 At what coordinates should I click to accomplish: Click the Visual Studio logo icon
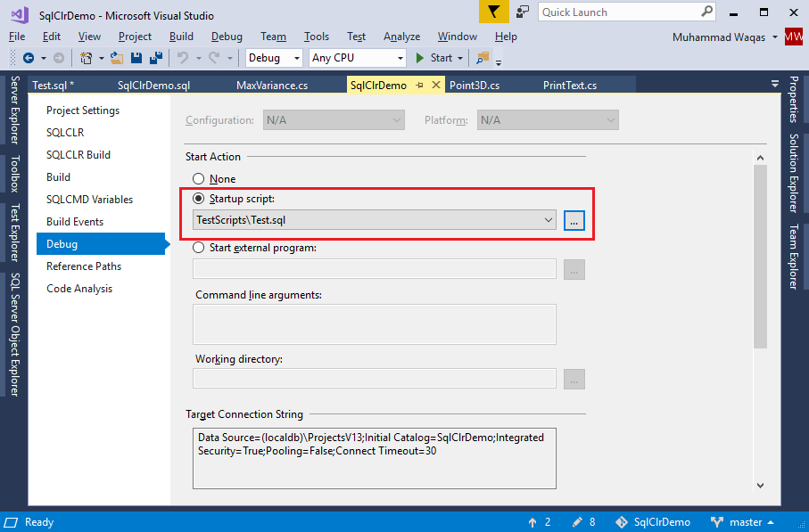pyautogui.click(x=20, y=15)
